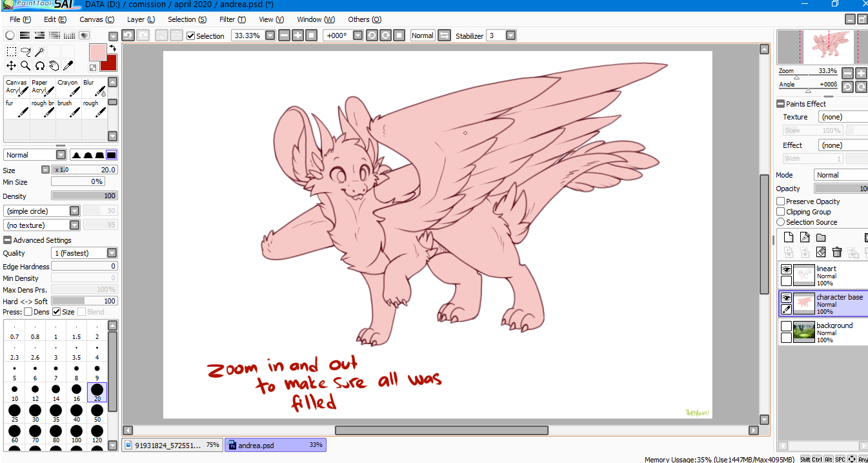Zoom in with toolbar plus button

298,36
